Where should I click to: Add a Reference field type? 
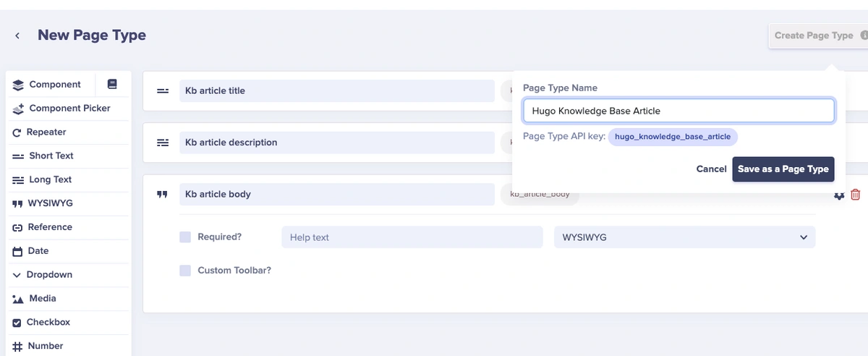[x=50, y=227]
